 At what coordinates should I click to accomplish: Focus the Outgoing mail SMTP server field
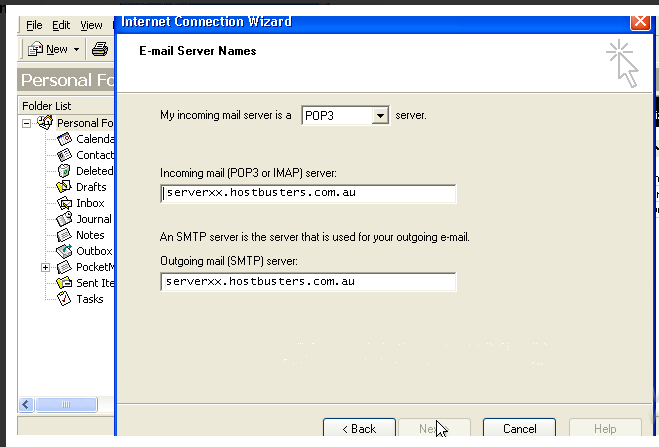click(308, 282)
